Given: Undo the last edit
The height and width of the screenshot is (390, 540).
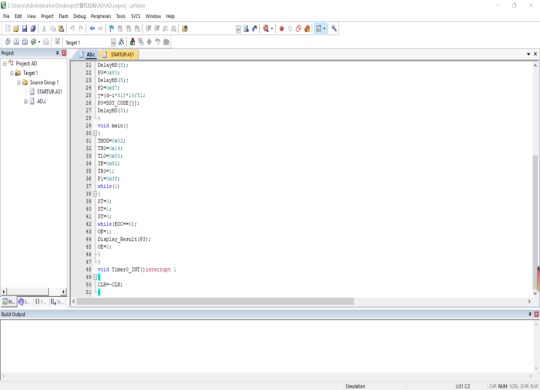Looking at the screenshot, I should (x=72, y=29).
